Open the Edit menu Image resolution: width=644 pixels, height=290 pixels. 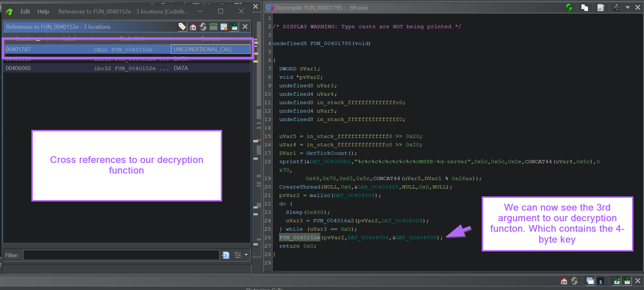click(x=25, y=11)
